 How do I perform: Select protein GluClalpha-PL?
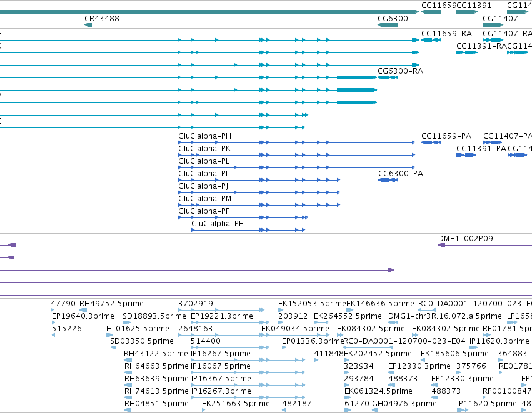point(297,167)
